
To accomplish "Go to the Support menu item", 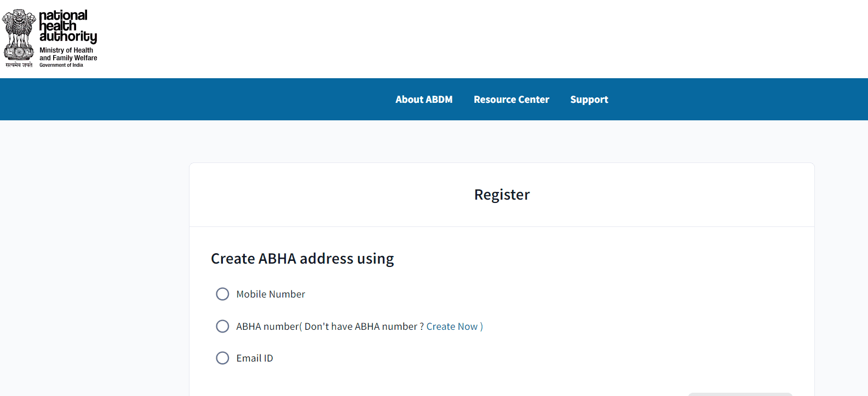I will (x=589, y=100).
